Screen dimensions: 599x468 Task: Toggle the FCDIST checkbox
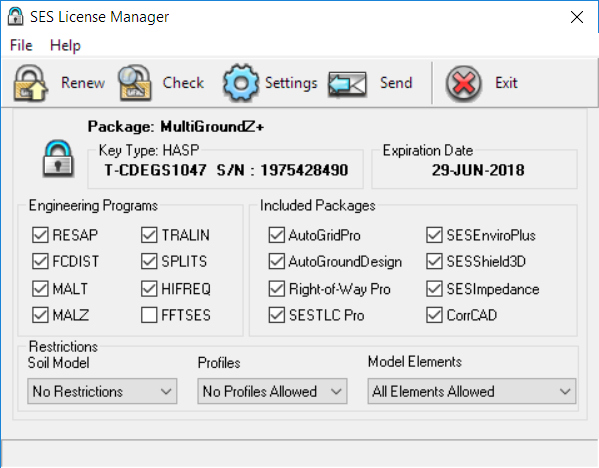40,262
